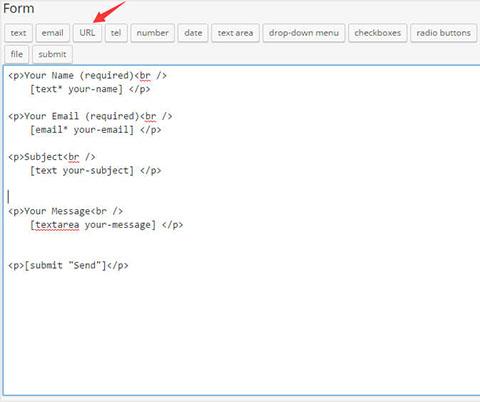
Task: Insert a date field tag
Action: click(193, 33)
